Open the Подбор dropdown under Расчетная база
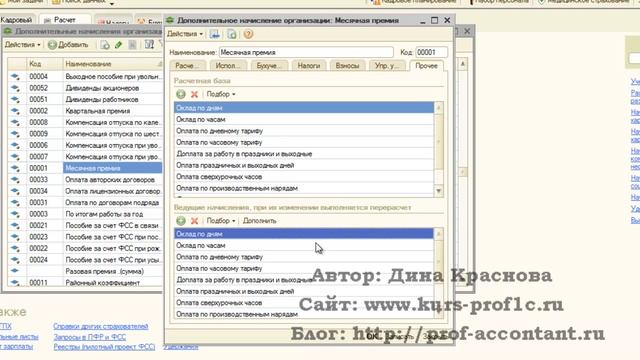640x360 pixels. coord(221,94)
